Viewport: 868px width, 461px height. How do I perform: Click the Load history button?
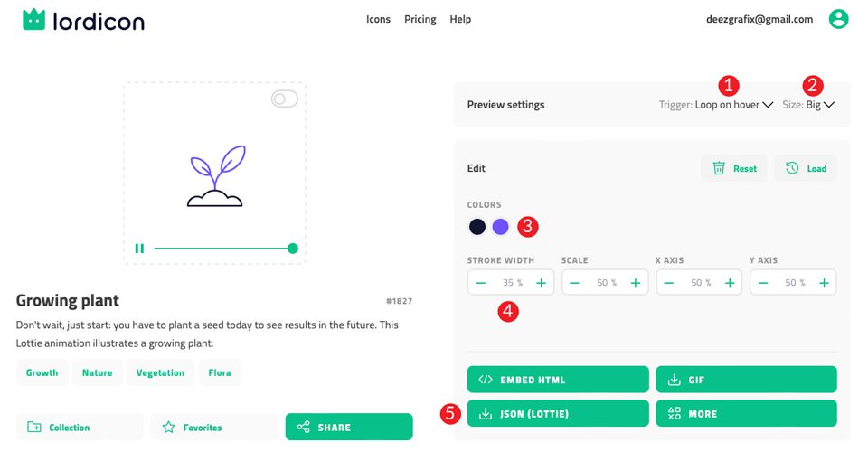[x=806, y=168]
